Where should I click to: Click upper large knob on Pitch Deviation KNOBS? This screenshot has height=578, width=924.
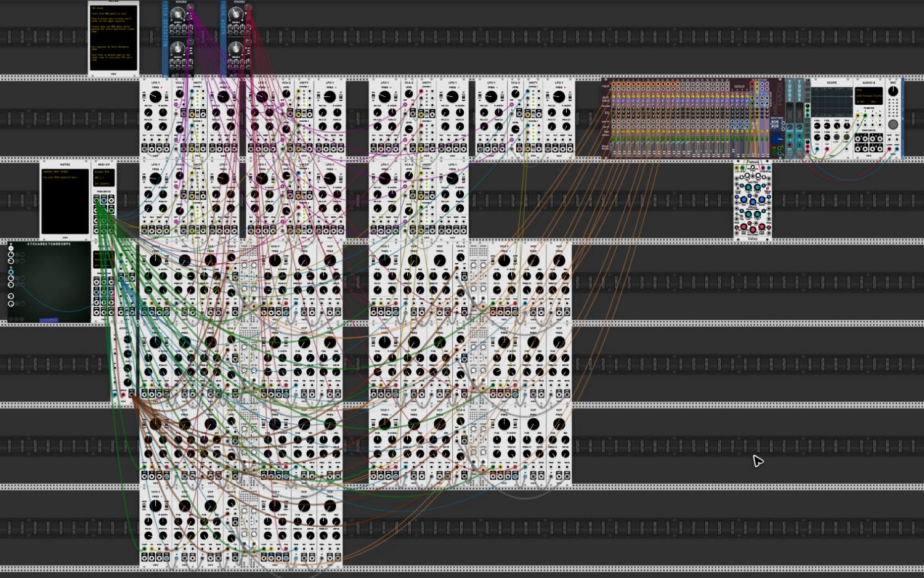click(178, 14)
